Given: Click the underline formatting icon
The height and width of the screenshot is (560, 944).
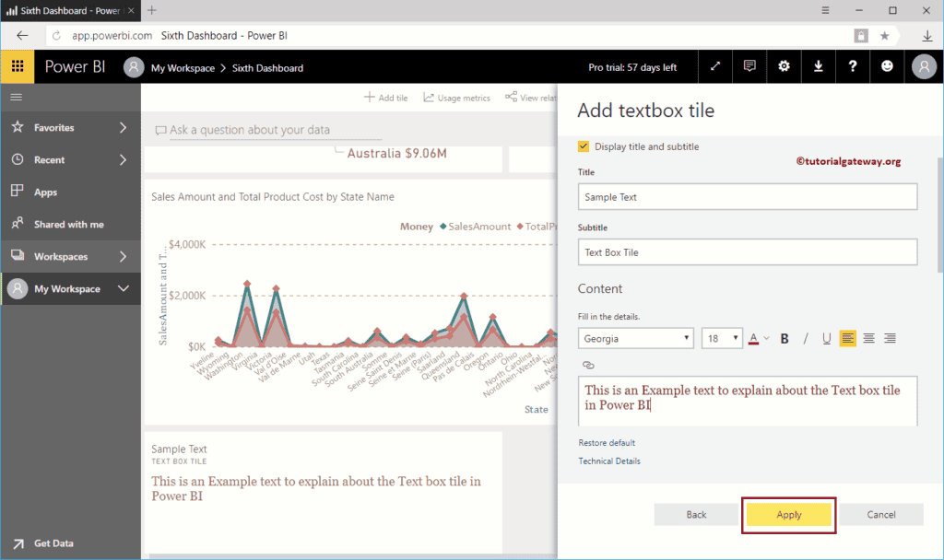Looking at the screenshot, I should 827,338.
